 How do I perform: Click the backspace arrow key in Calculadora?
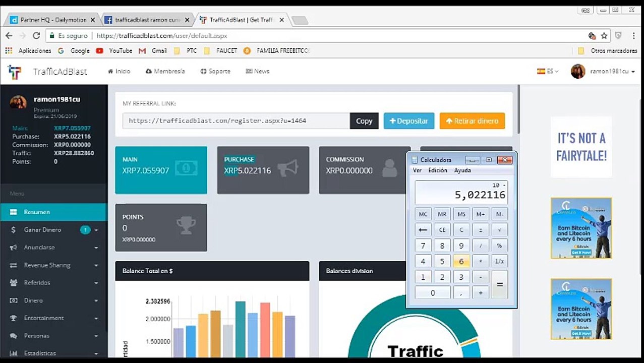pos(423,230)
